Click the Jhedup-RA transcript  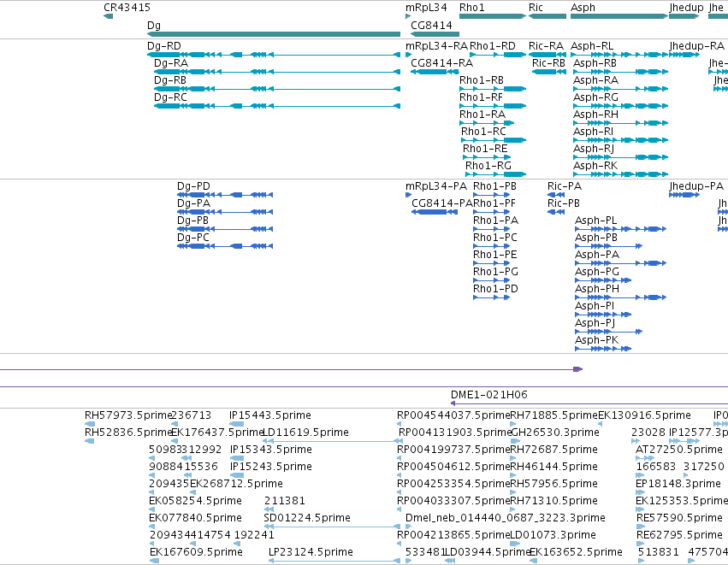point(684,55)
